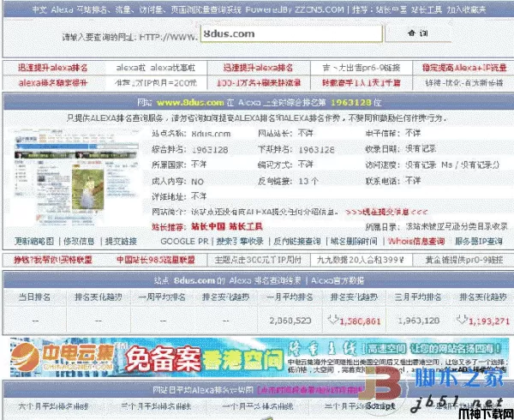The image size is (514, 420).
Task: Click the 服务器IP查询 link
Action: pos(478,242)
